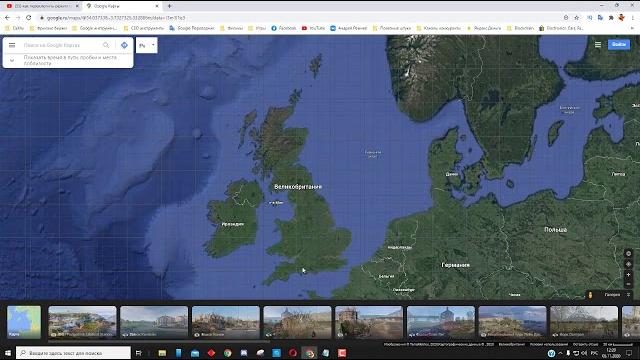This screenshot has height=360, width=640.
Task: Open the Игры bookmark folder
Action: [x=257, y=28]
